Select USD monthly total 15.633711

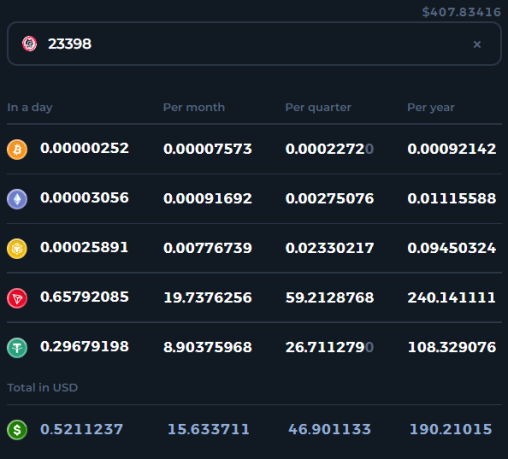(x=208, y=429)
